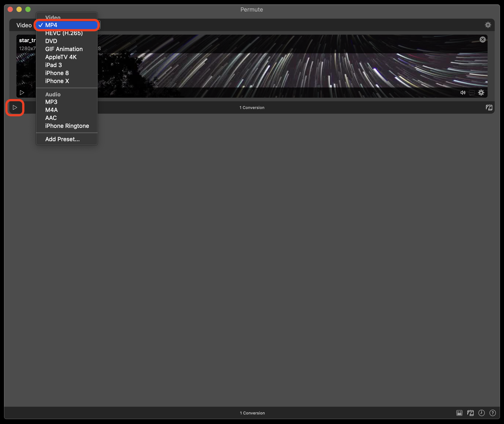Viewport: 504px width, 424px height.
Task: Select MP3 as the audio format
Action: point(51,102)
